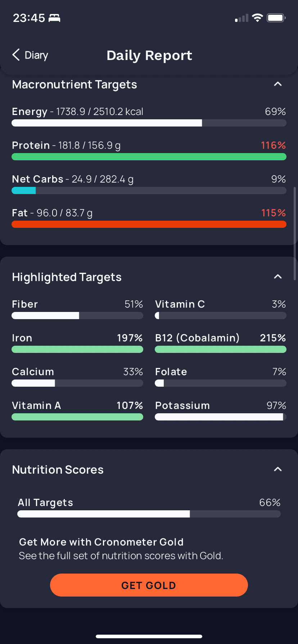This screenshot has width=298, height=644.
Task: Tap the cellular signal bars icon
Action: coord(241,18)
